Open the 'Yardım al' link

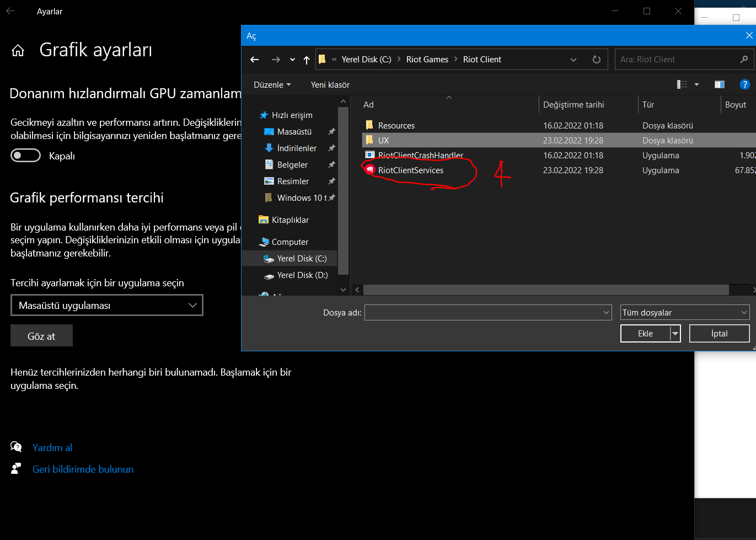(52, 448)
